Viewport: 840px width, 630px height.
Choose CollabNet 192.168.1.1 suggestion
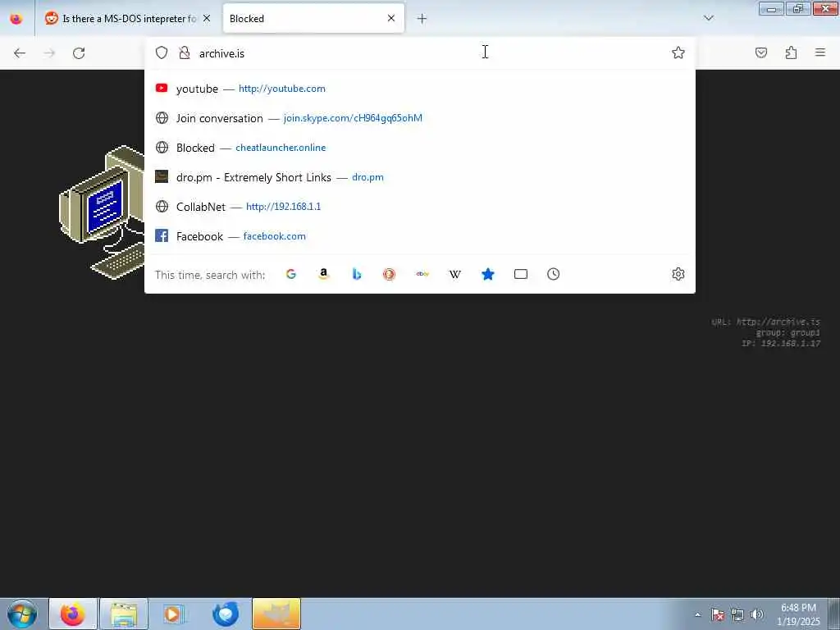coord(420,206)
